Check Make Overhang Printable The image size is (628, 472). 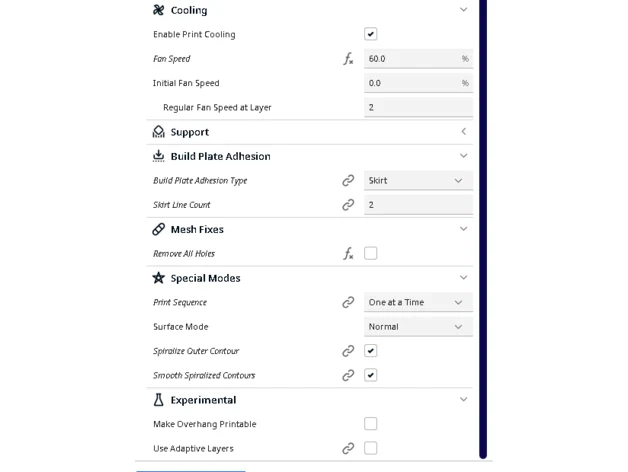370,424
